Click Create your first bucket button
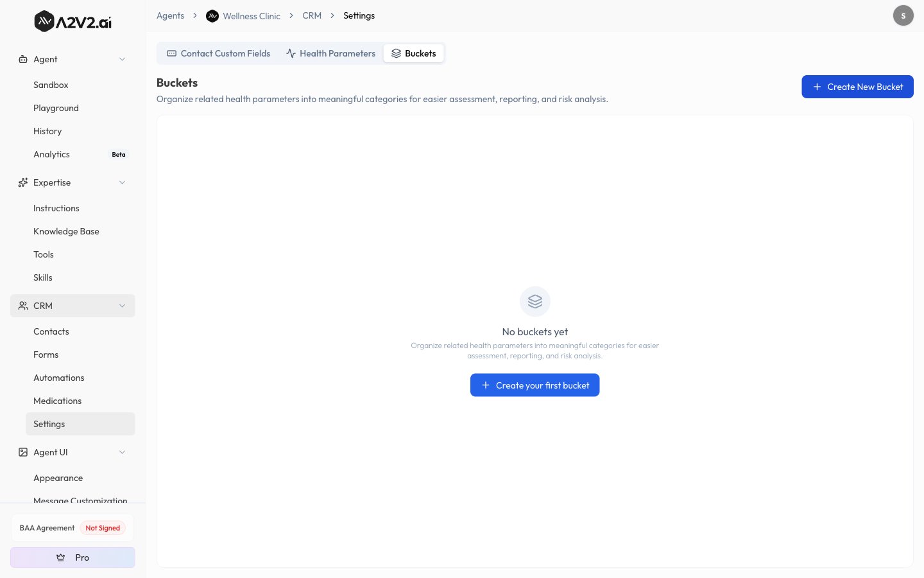The image size is (924, 578). [x=535, y=385]
